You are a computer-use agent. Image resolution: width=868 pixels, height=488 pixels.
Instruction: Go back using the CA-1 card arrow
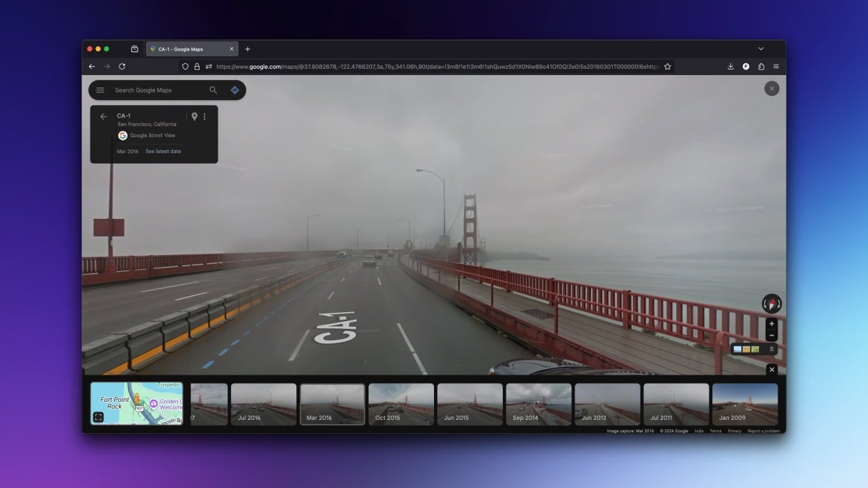pyautogui.click(x=104, y=117)
